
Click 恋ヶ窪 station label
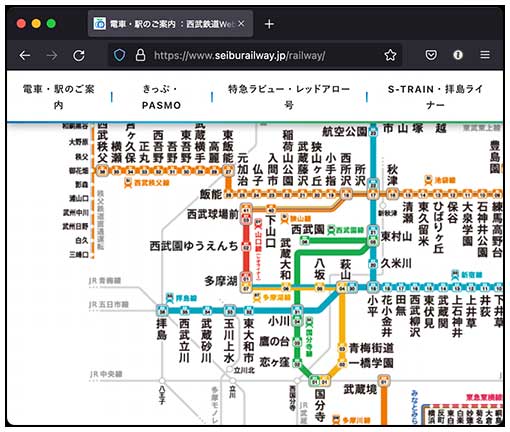tap(274, 362)
